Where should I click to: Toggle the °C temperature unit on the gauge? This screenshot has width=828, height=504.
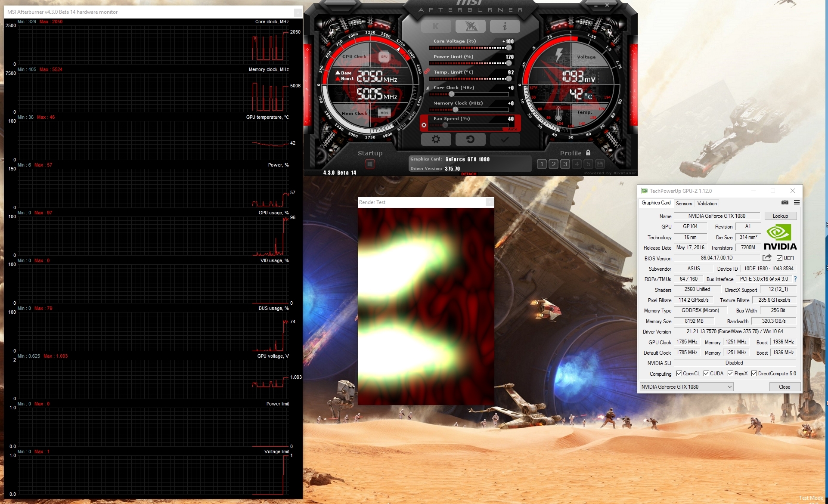click(588, 96)
